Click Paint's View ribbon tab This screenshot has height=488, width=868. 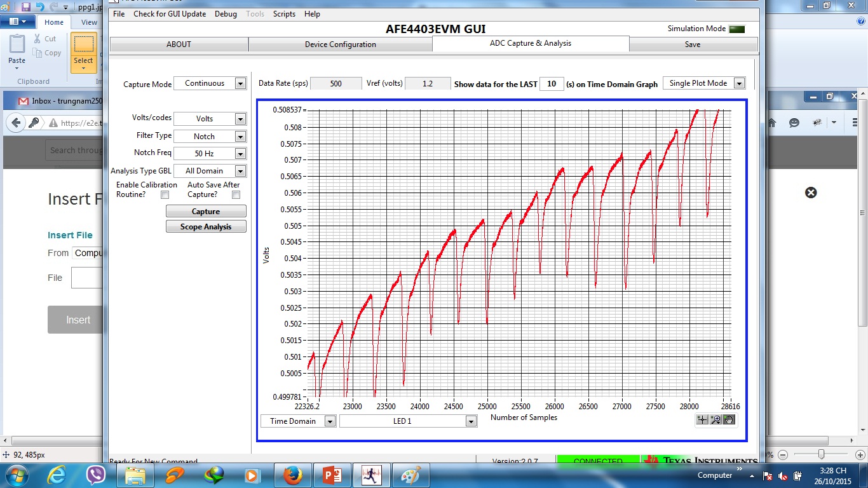coord(89,22)
